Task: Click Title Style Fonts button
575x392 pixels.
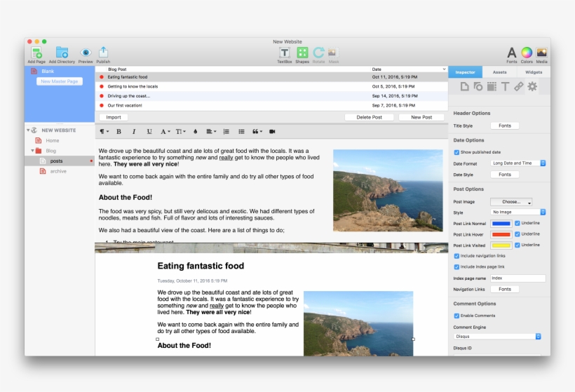Action: (505, 126)
